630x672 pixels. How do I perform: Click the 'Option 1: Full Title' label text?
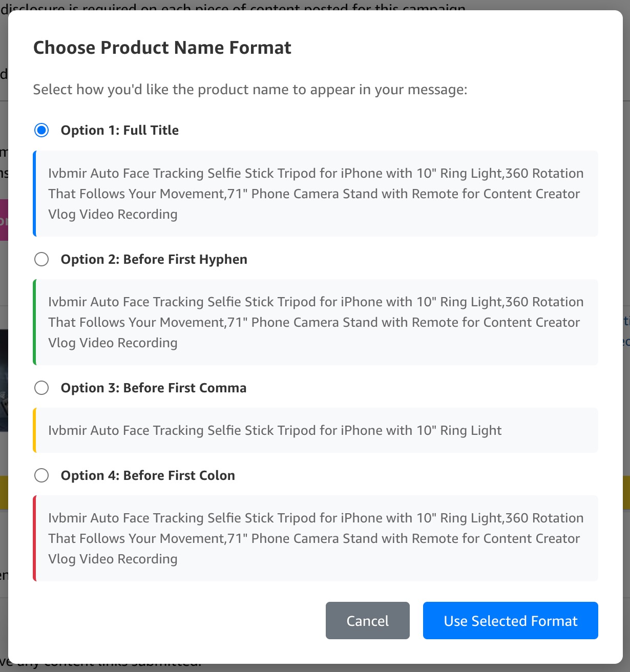119,130
